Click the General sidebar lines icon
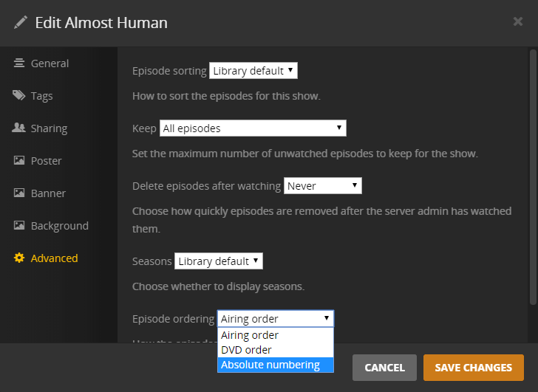The width and height of the screenshot is (538, 392). (19, 63)
